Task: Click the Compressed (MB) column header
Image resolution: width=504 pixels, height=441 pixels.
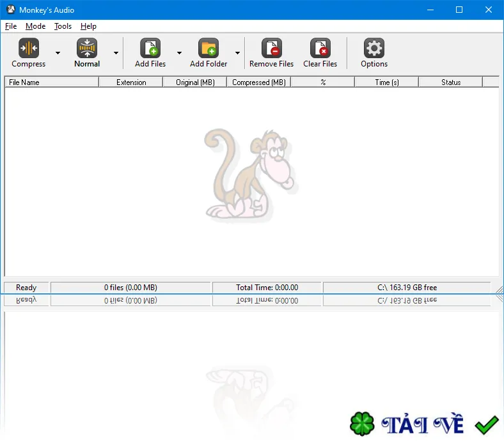Action: (259, 82)
